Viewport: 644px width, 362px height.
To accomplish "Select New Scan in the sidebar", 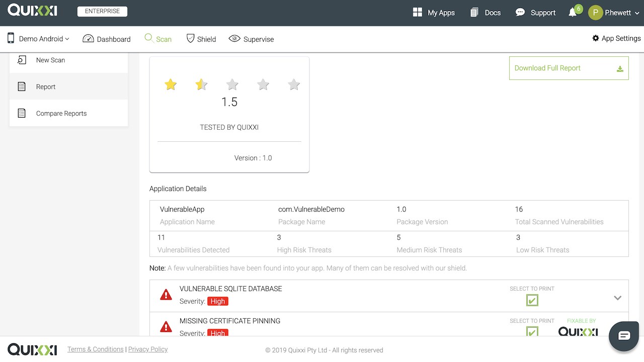I will 68,60.
